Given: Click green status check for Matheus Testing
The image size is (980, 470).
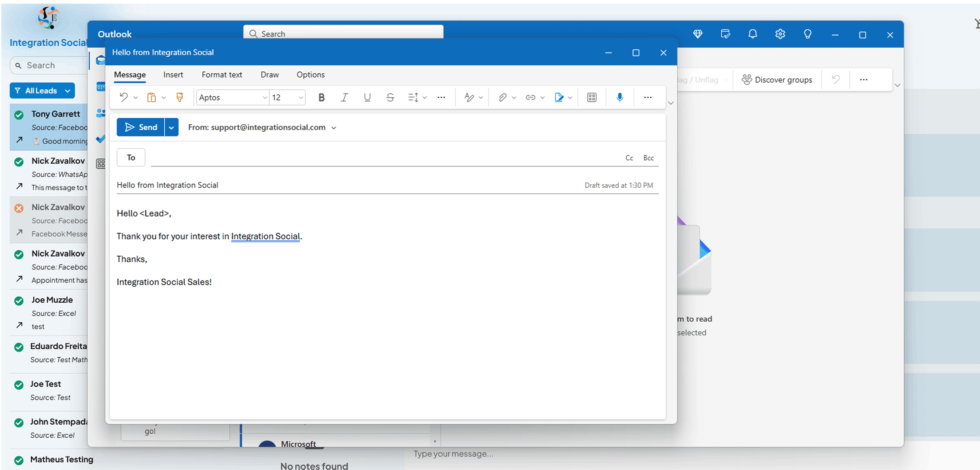Looking at the screenshot, I should pyautogui.click(x=19, y=461).
